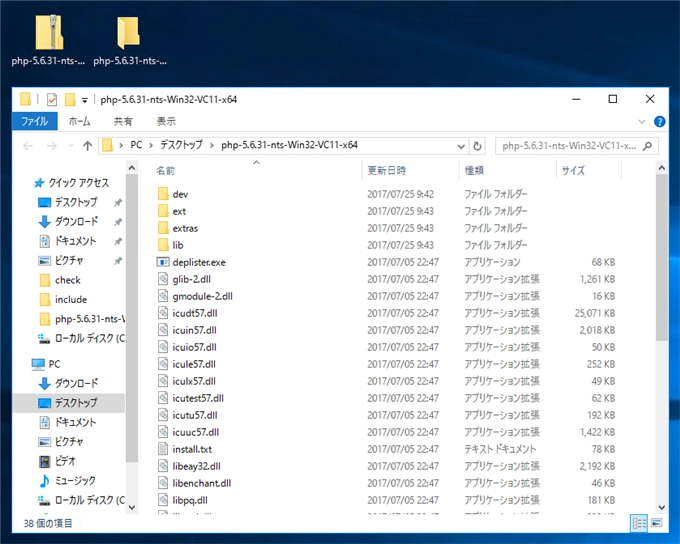Select the include folder in navigation pane
The image size is (680, 544).
click(63, 300)
